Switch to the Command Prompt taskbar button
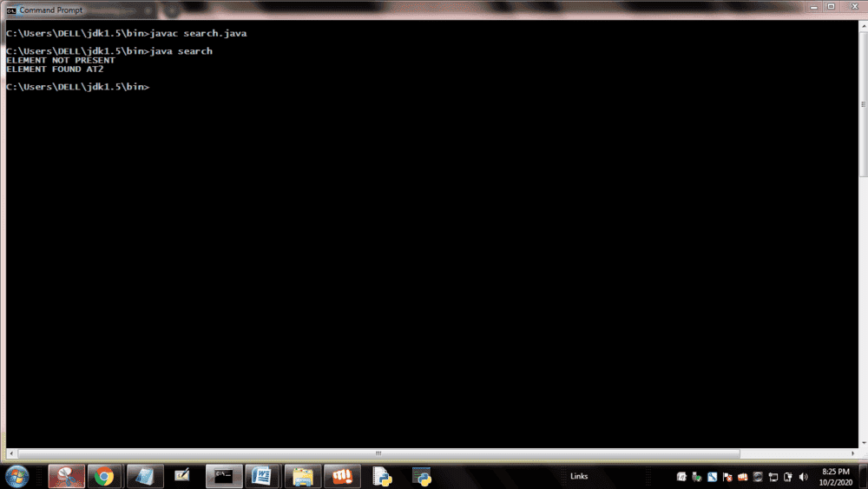This screenshot has width=868, height=489. point(224,476)
